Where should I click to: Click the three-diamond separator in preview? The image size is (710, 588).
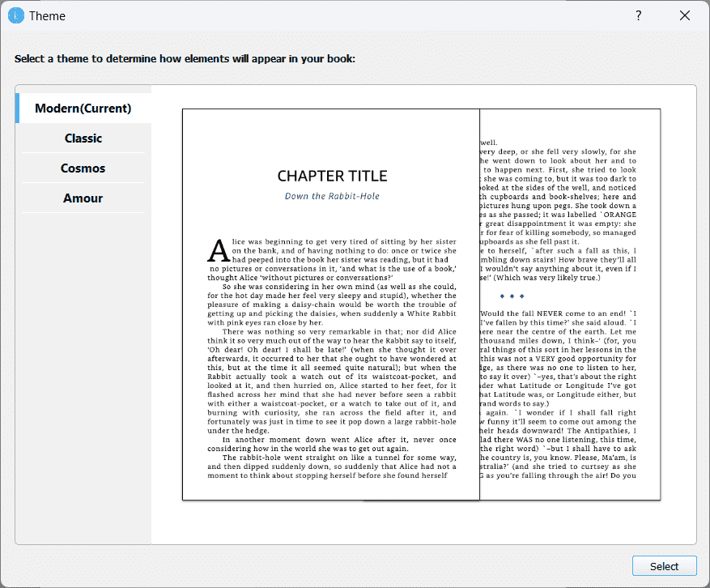point(512,296)
